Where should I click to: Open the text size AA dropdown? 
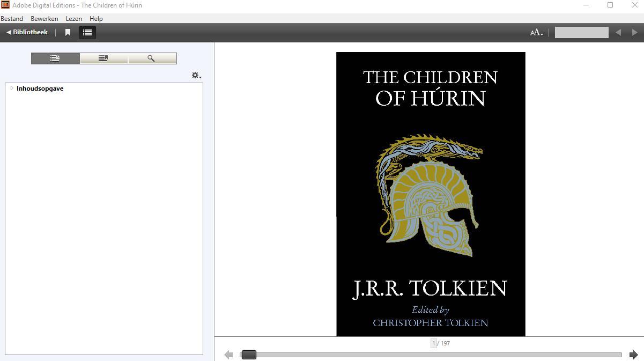536,33
